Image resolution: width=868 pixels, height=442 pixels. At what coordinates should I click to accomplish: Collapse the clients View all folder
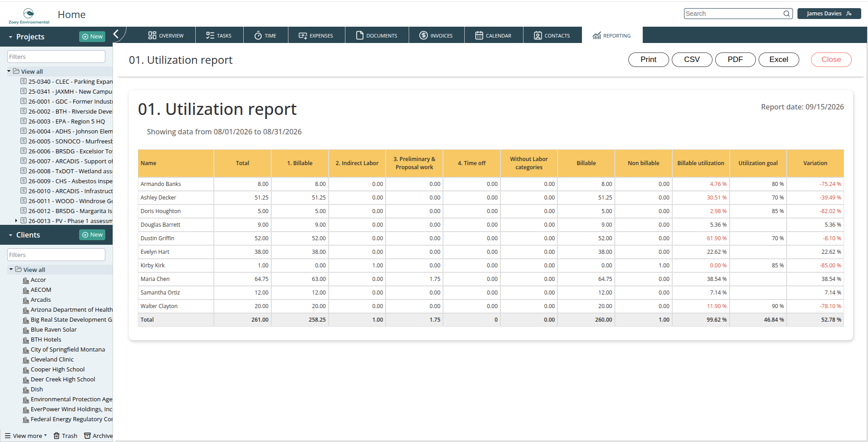coord(11,269)
